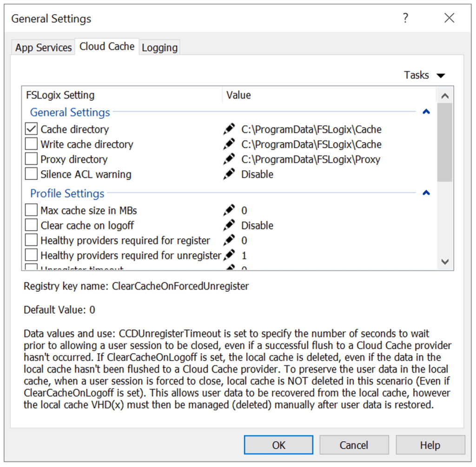Collapse the Profile Settings section
Image resolution: width=476 pixels, height=467 pixels.
426,193
